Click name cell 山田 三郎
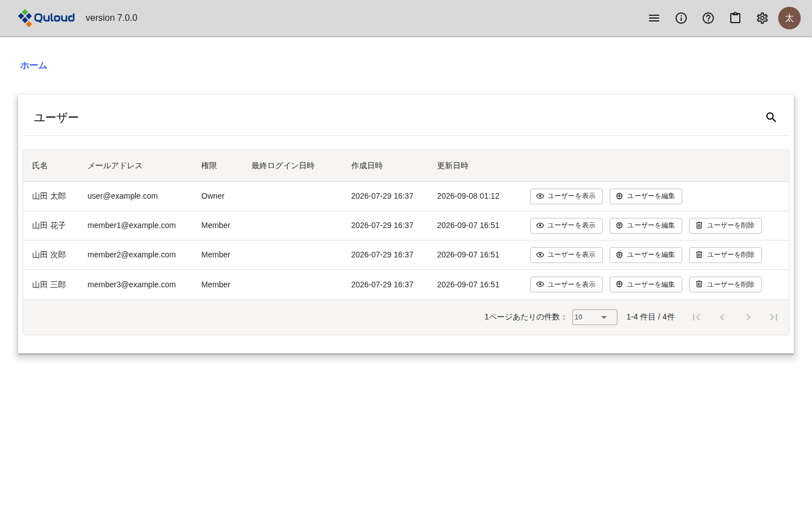This screenshot has width=812, height=508. click(x=49, y=284)
